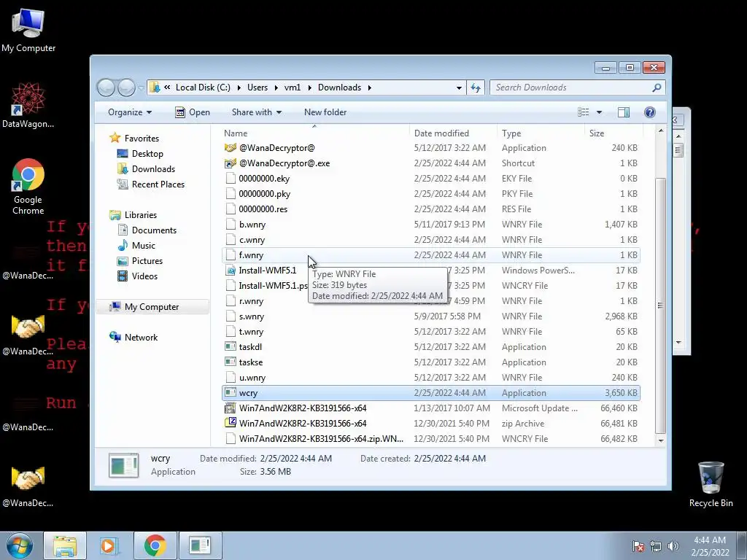Open the Recycle Bin desktop icon
The height and width of the screenshot is (560, 747).
[x=711, y=484]
